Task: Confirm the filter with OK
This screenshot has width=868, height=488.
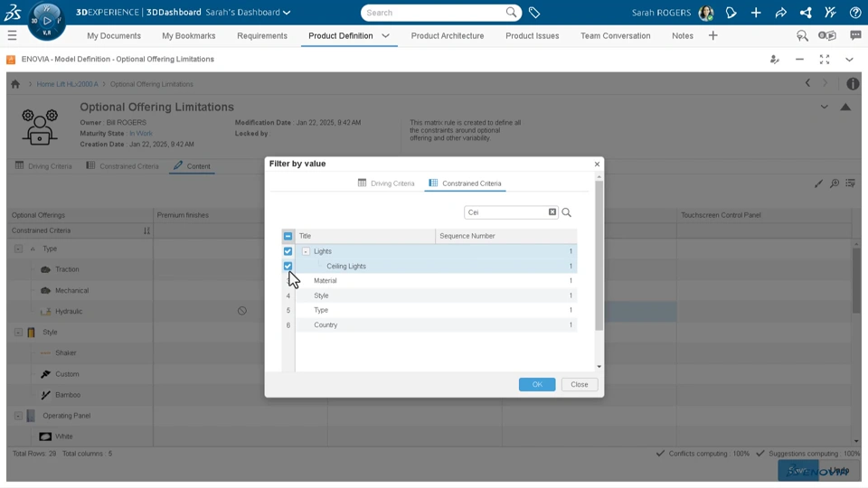Action: (537, 385)
